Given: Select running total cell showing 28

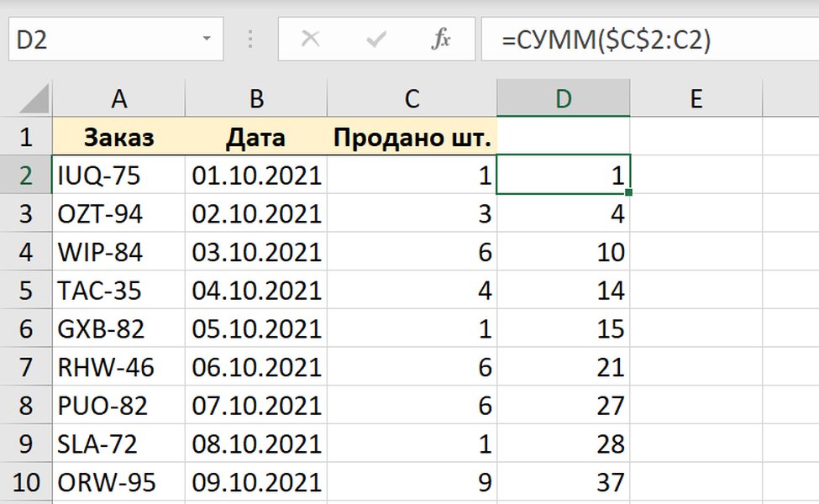Looking at the screenshot, I should pyautogui.click(x=563, y=444).
